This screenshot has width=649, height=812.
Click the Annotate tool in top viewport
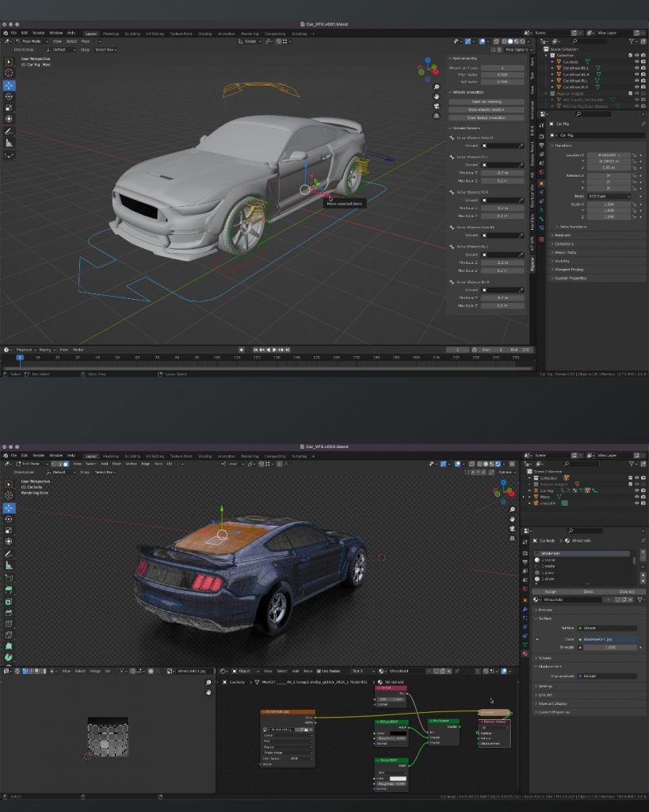(10, 131)
